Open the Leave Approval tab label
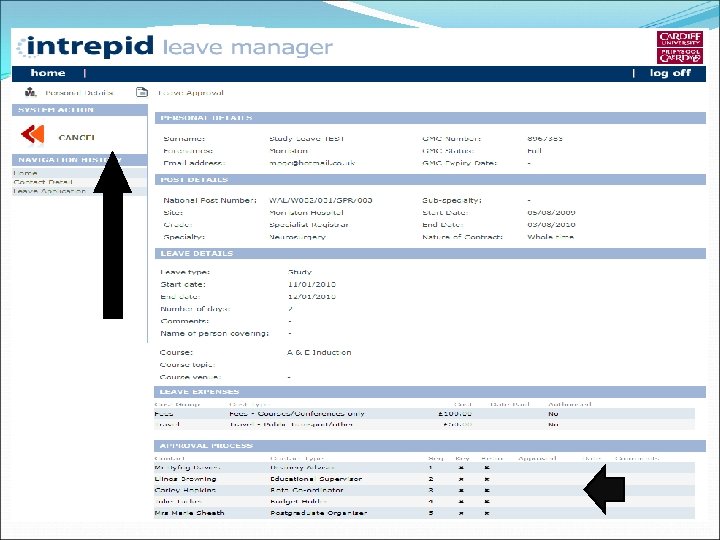This screenshot has height=540, width=720. click(x=190, y=93)
